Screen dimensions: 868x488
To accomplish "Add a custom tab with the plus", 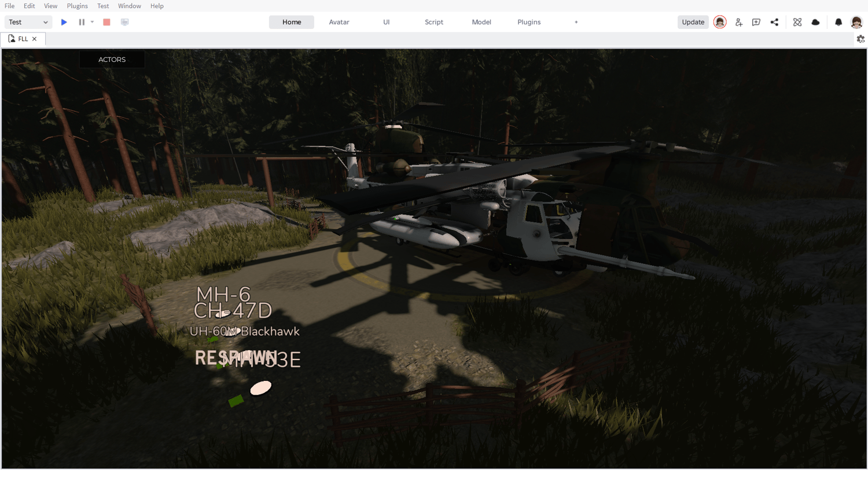I will pos(576,22).
